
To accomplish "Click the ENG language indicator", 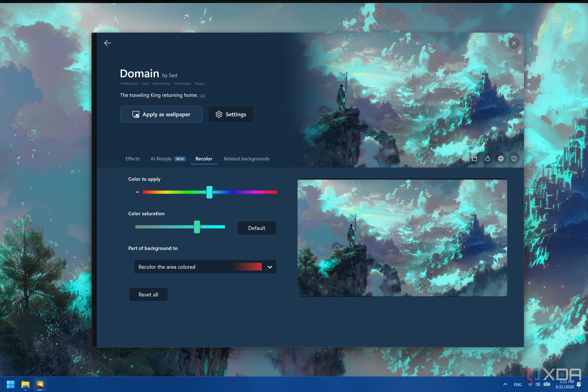I will (x=518, y=384).
